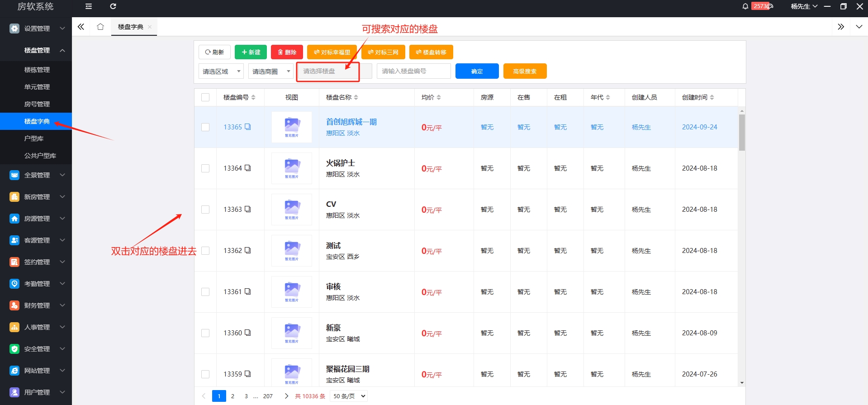Sort by 楼盘编号 column arrows

[x=253, y=97]
